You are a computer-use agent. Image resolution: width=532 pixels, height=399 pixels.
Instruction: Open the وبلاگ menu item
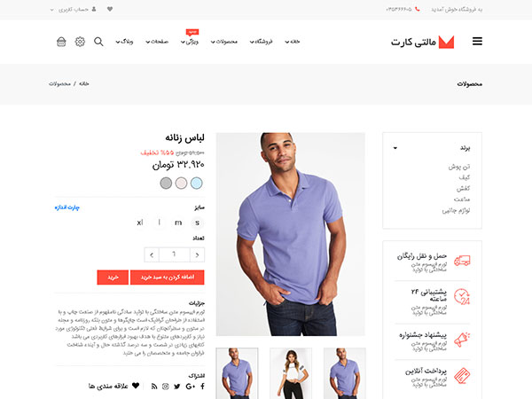(124, 42)
